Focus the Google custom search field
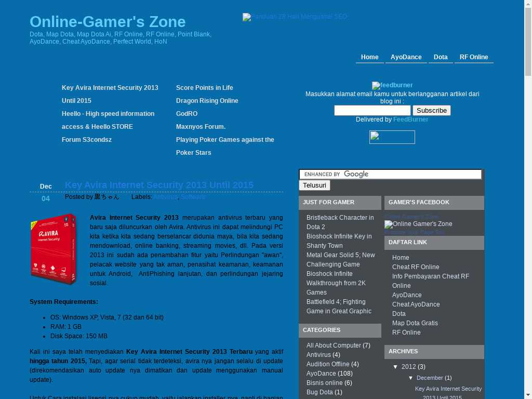 click(x=390, y=175)
